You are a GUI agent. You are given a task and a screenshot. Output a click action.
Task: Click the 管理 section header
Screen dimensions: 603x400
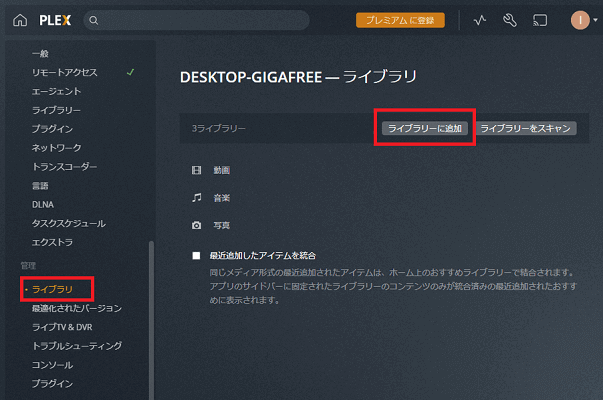tap(28, 265)
